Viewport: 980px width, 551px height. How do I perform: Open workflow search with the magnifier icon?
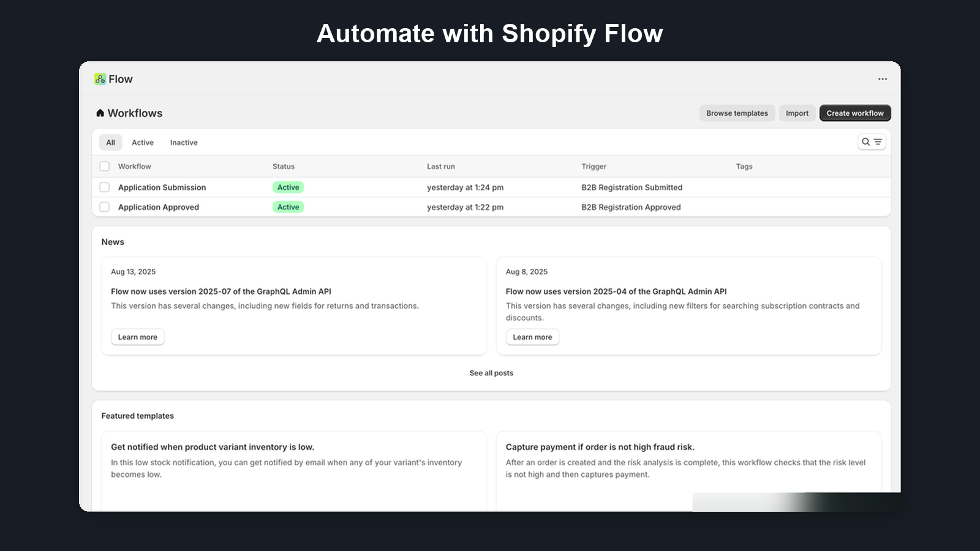point(864,142)
